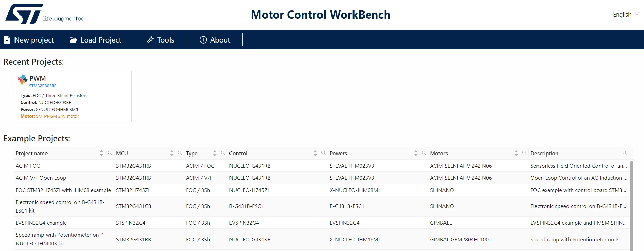Select Electronic speed control on B-G431B-ESC1 kit
Image resolution: width=644 pixels, height=251 pixels.
tap(60, 206)
